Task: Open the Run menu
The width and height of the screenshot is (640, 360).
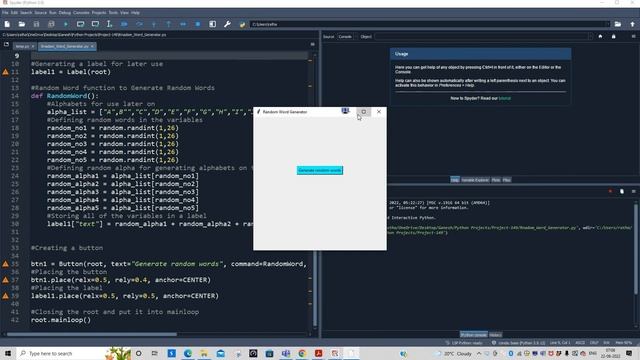Action: (53, 13)
